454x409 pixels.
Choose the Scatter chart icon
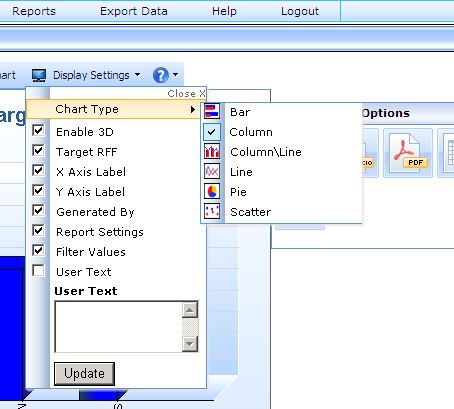(x=212, y=211)
